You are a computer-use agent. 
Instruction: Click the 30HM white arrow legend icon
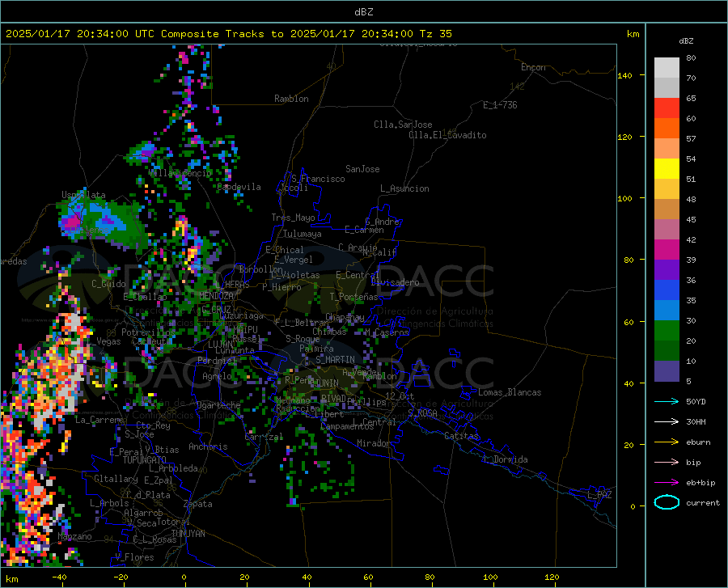click(667, 422)
